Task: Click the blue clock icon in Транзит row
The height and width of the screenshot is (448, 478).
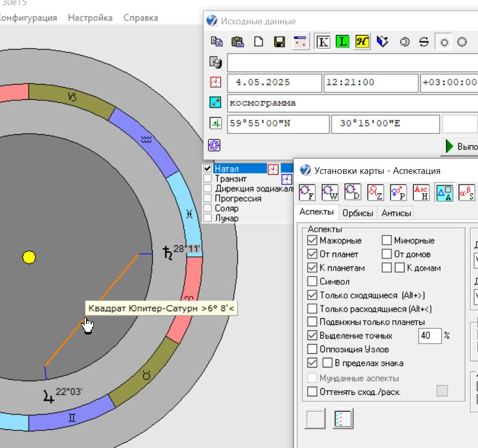Action: tap(287, 179)
